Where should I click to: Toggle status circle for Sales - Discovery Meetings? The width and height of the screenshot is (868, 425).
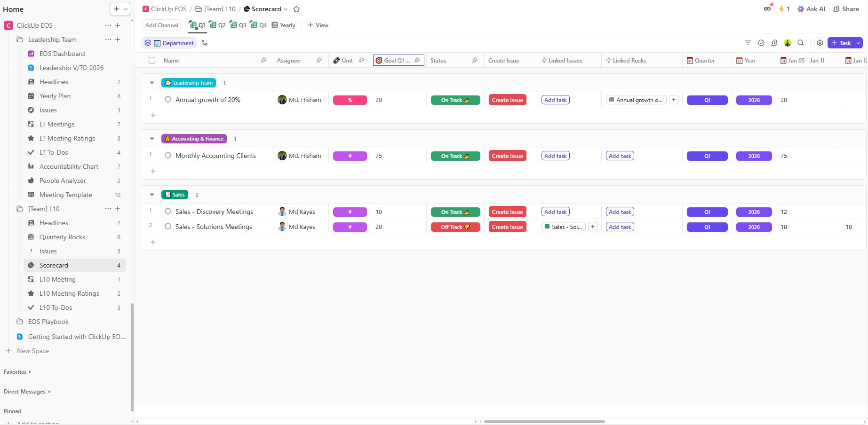point(168,212)
